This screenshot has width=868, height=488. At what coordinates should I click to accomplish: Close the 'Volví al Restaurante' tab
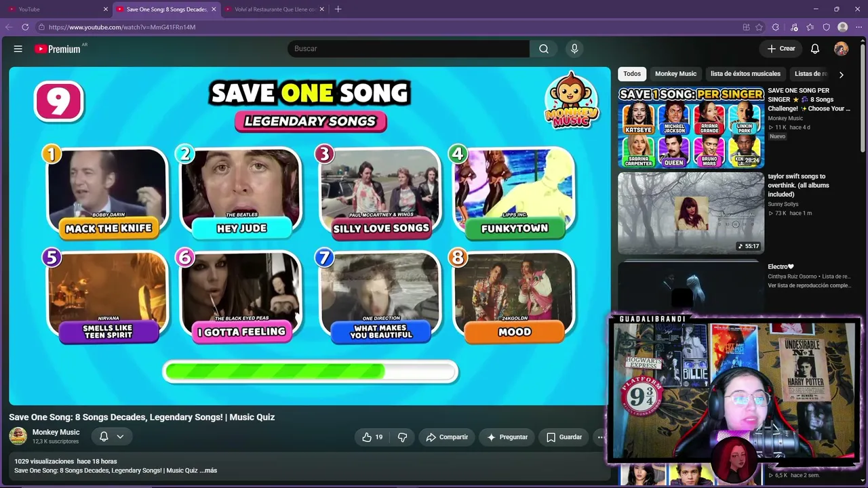[322, 9]
